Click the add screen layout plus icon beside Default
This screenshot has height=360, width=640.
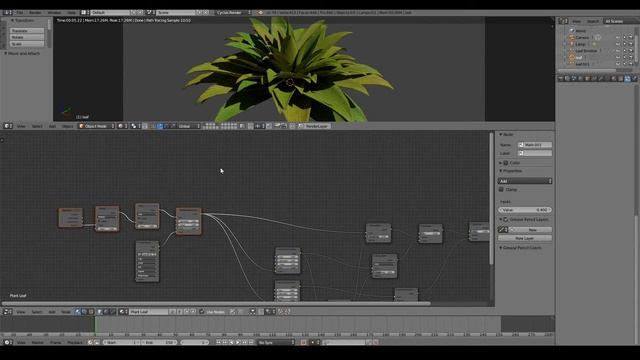pos(133,13)
